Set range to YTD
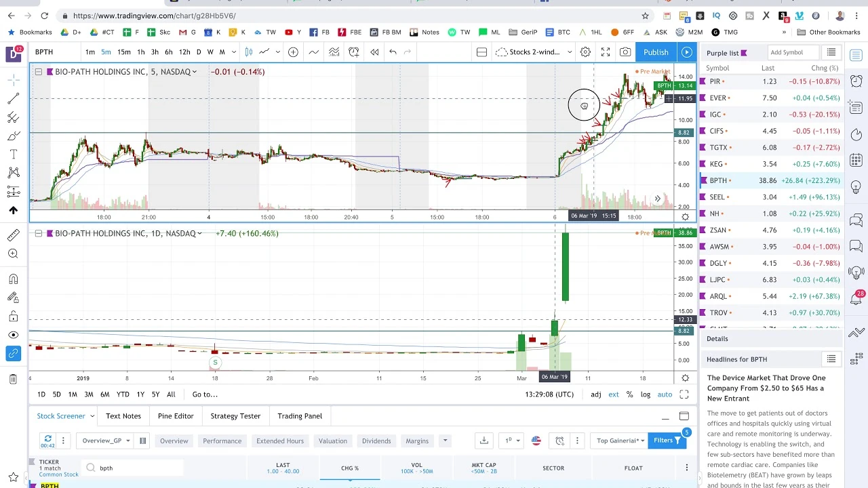Viewport: 868px width, 488px height. click(123, 394)
